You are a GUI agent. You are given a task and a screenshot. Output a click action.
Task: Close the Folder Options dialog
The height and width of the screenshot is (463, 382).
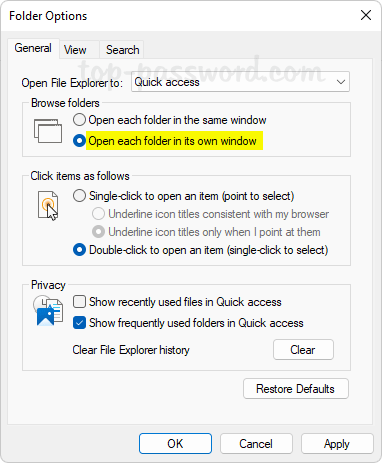point(366,15)
